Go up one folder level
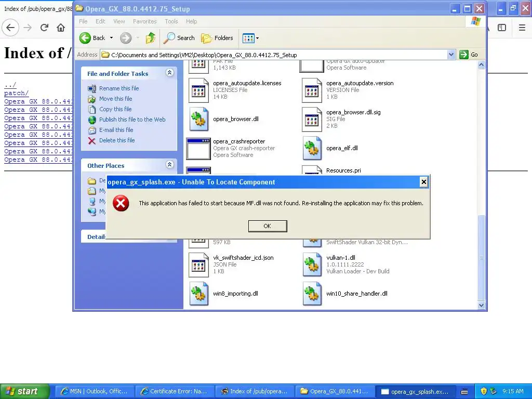 click(x=150, y=38)
